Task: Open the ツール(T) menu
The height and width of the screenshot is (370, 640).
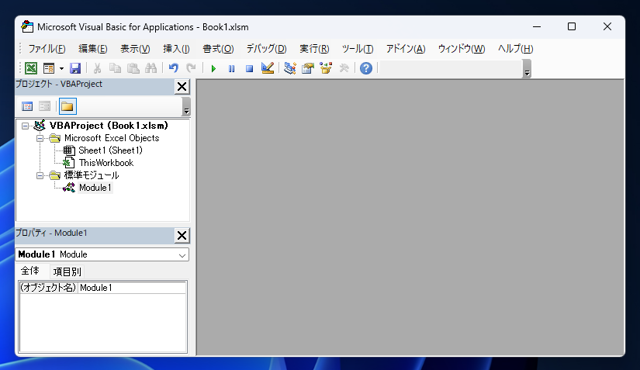Action: [358, 49]
